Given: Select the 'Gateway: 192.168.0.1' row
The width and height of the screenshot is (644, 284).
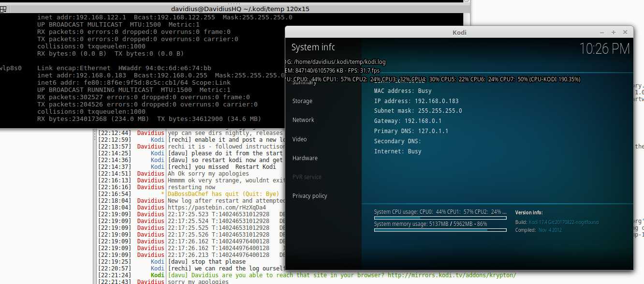Looking at the screenshot, I should (x=408, y=121).
